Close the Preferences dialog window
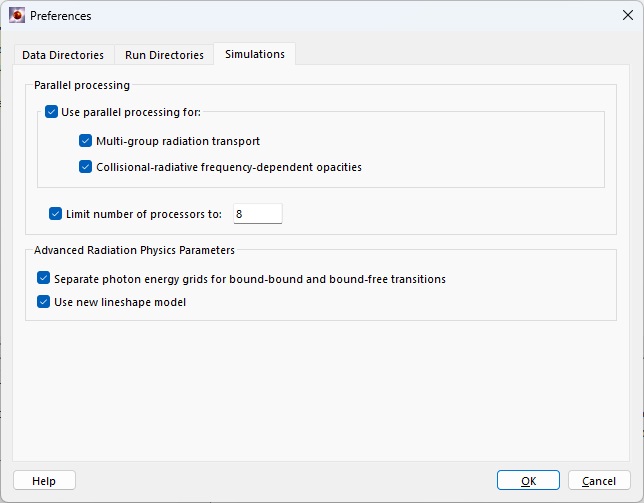Viewport: 644px width, 503px height. click(626, 16)
